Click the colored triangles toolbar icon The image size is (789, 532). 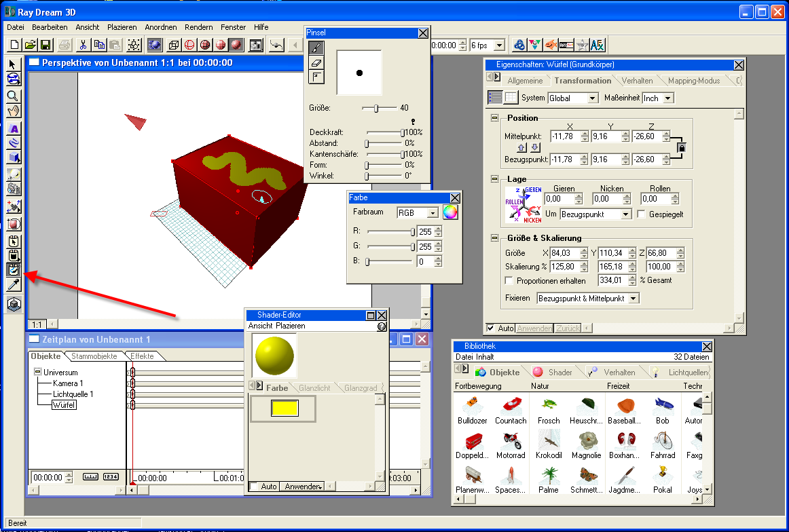[535, 45]
